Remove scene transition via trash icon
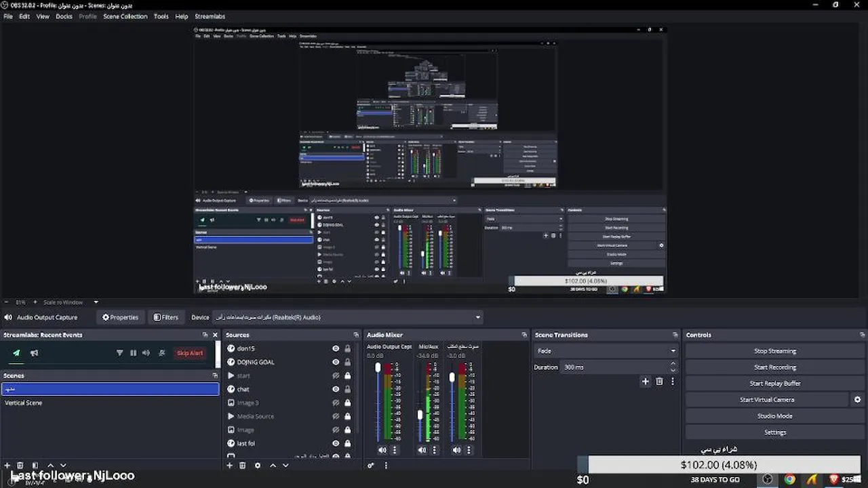Viewport: 868px width, 488px height. point(659,382)
